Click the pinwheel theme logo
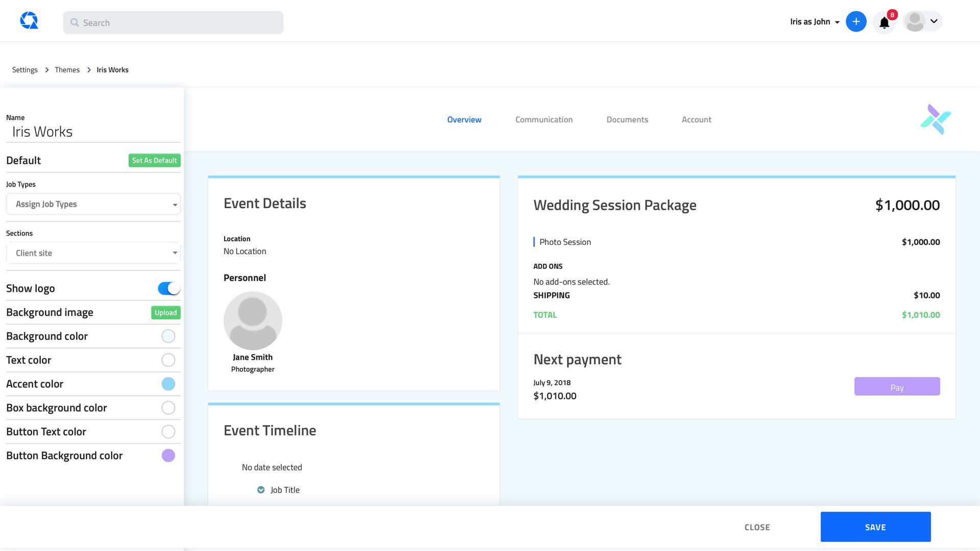980x551 pixels. 936,120
